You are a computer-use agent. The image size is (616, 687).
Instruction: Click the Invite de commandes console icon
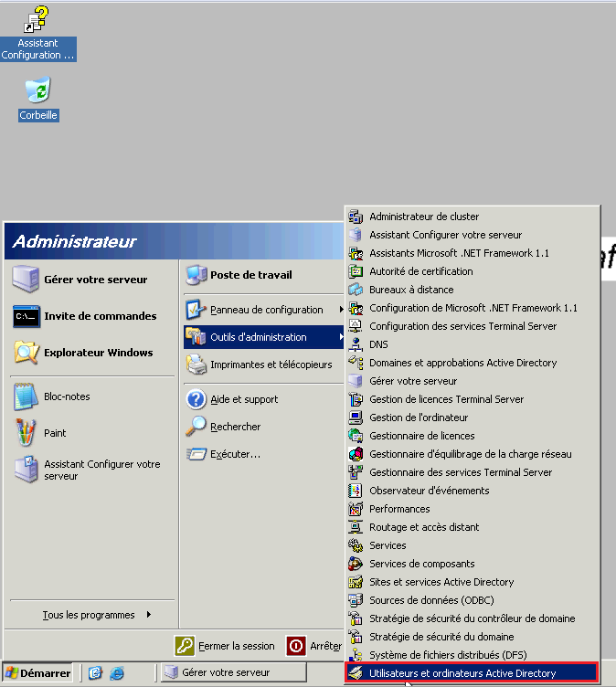(x=27, y=316)
